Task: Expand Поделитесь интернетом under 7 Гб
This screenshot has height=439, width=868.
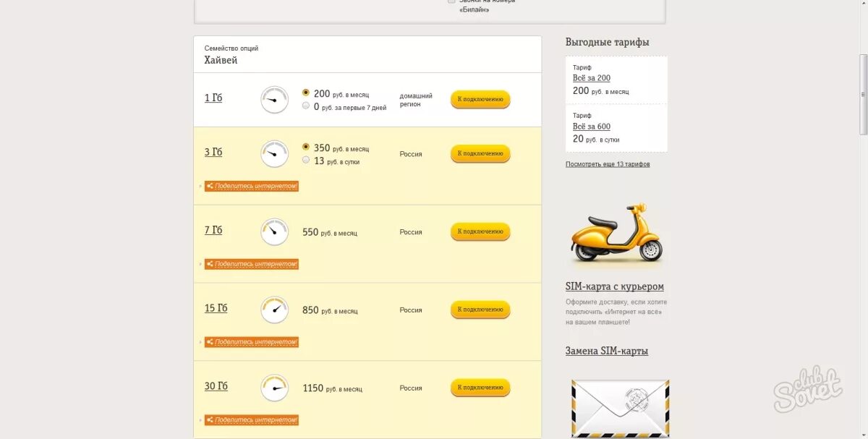Action: point(252,264)
